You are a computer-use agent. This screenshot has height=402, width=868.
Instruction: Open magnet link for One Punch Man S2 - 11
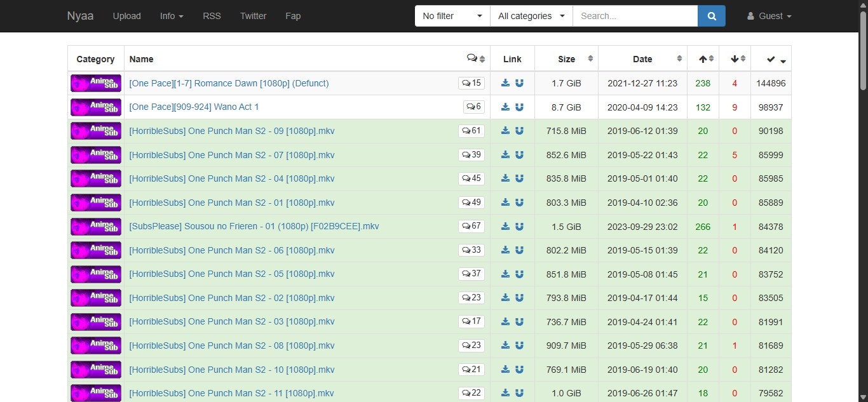point(519,393)
